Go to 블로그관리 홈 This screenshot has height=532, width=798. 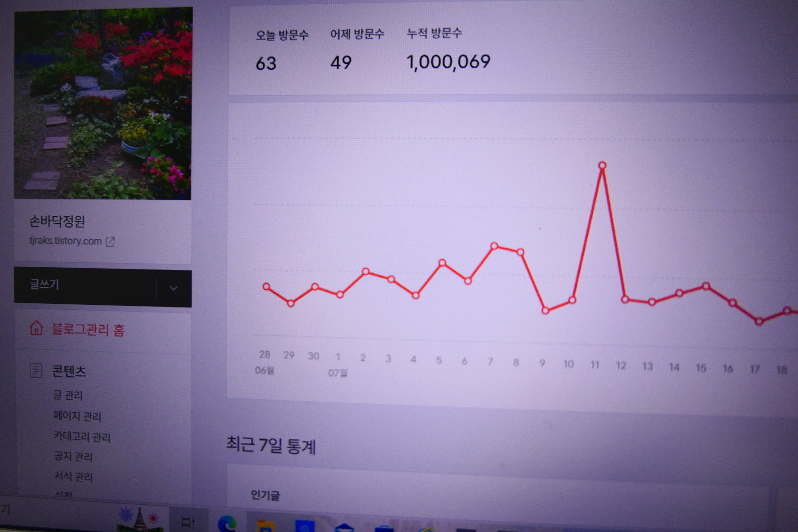point(88,329)
